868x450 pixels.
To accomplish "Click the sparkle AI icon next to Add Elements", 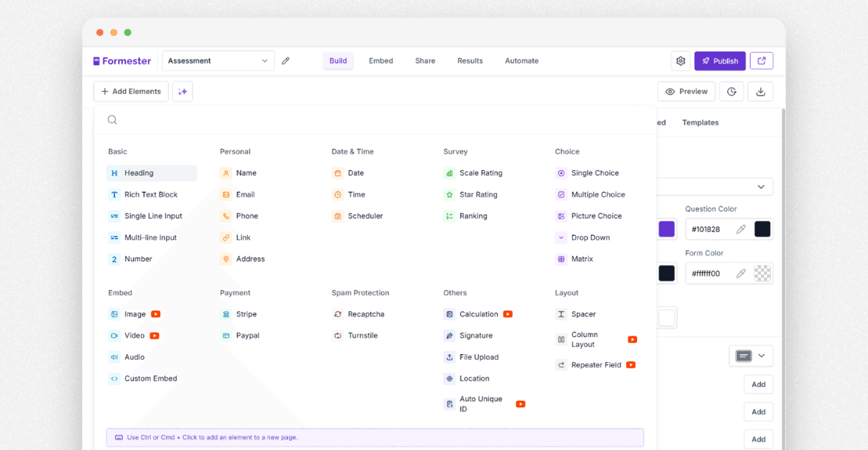I will point(182,91).
